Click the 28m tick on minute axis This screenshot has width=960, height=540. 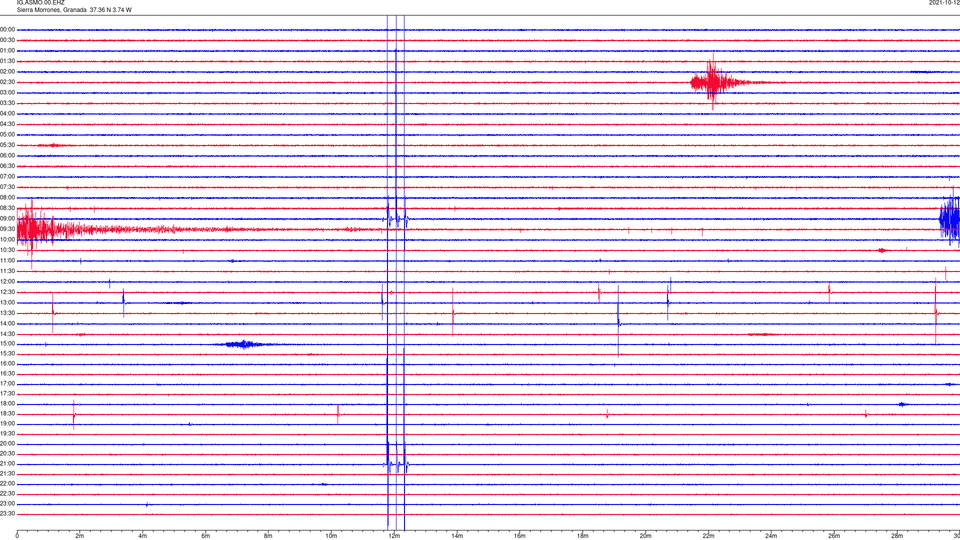pos(897,536)
